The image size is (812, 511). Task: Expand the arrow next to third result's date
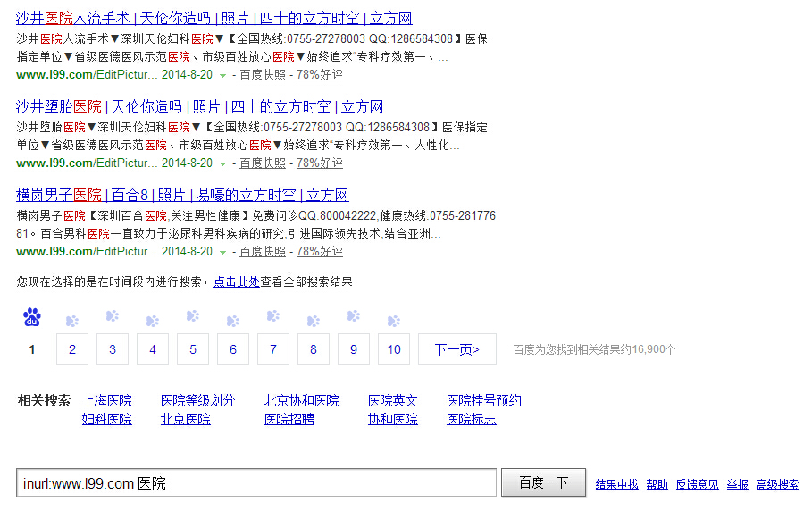[222, 253]
